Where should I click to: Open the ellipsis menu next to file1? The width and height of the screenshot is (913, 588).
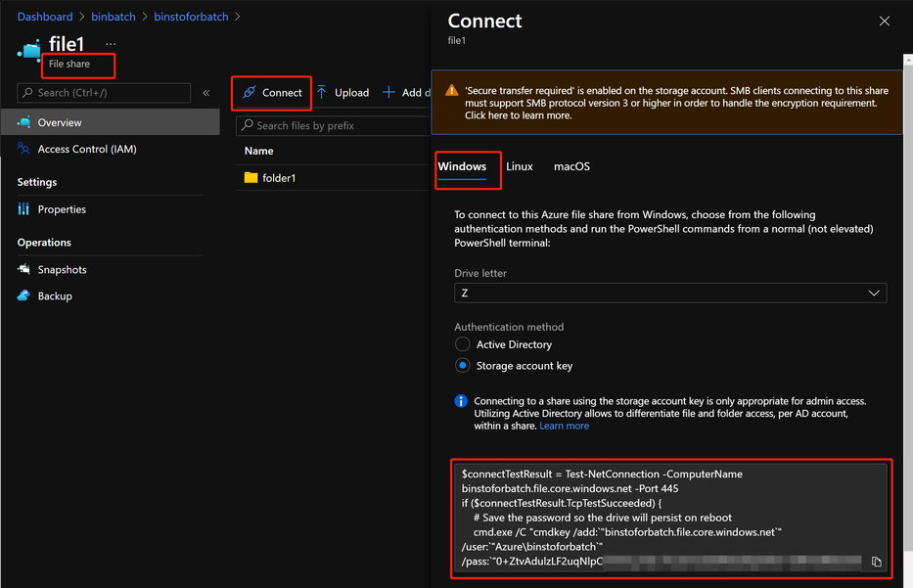pos(111,44)
